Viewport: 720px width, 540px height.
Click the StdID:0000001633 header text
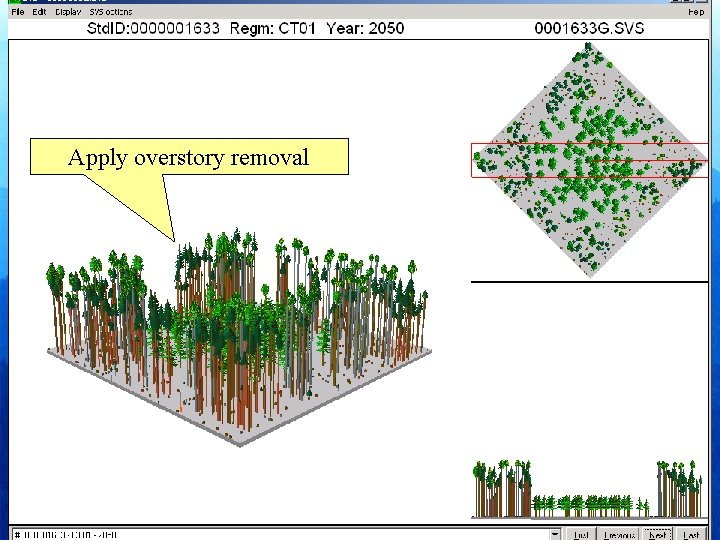153,28
